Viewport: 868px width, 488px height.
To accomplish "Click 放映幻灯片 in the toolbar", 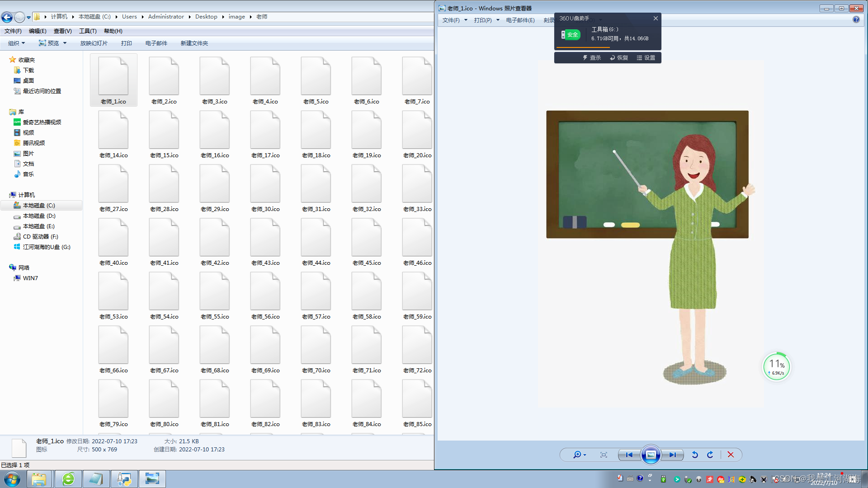I will (x=94, y=43).
